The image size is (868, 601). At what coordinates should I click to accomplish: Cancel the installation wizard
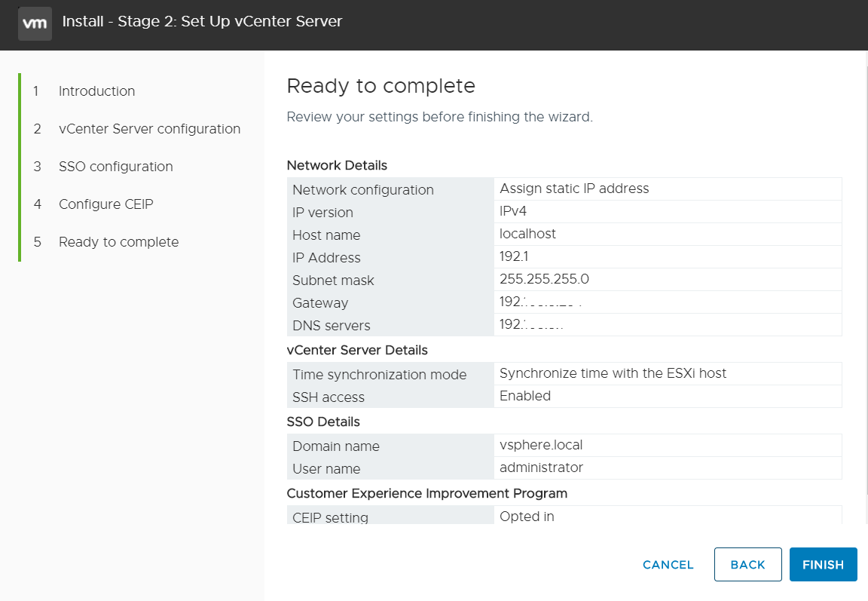(x=668, y=565)
